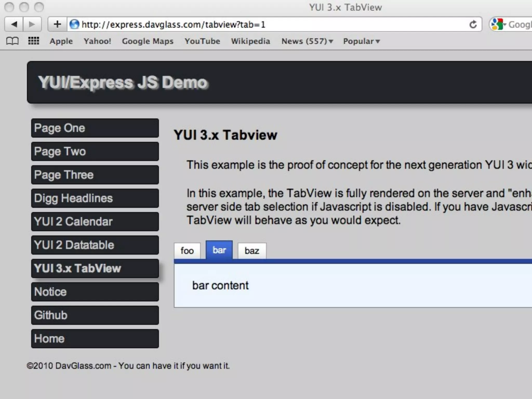Click the globe site icon in URL field
The width and height of the screenshot is (532, 399).
[x=75, y=24]
